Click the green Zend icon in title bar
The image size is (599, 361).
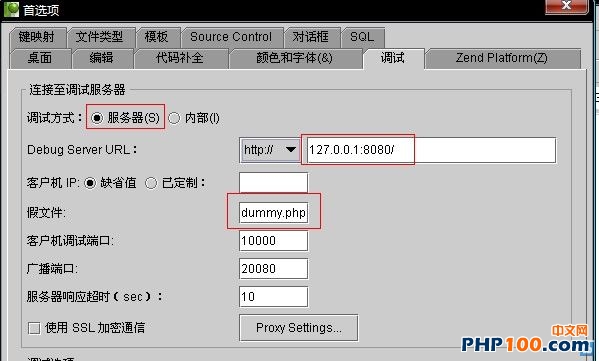tap(11, 9)
